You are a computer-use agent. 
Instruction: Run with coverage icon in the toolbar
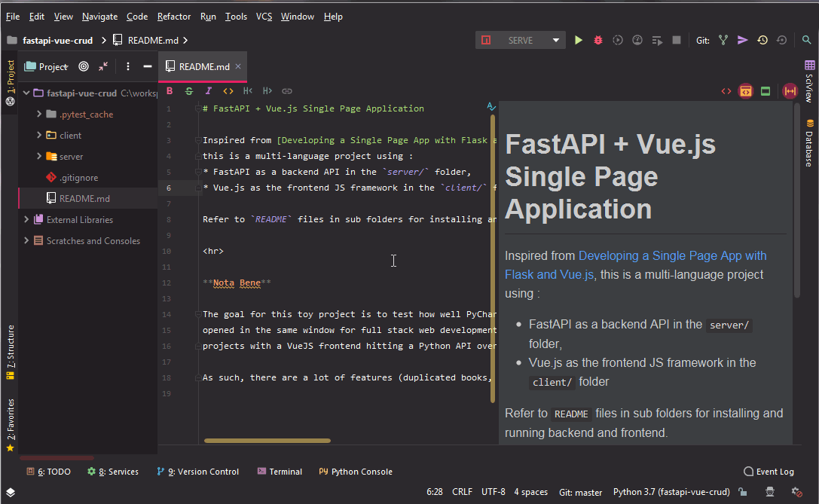pyautogui.click(x=617, y=40)
